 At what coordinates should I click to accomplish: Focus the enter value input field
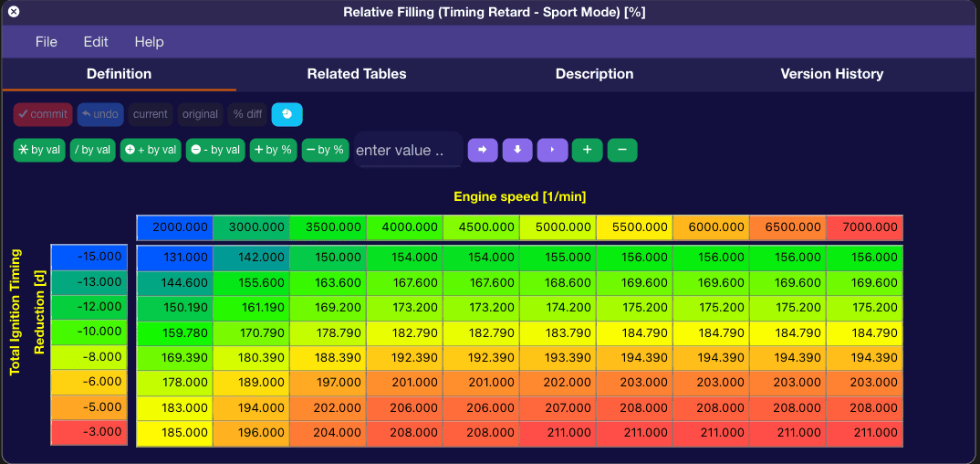point(408,150)
